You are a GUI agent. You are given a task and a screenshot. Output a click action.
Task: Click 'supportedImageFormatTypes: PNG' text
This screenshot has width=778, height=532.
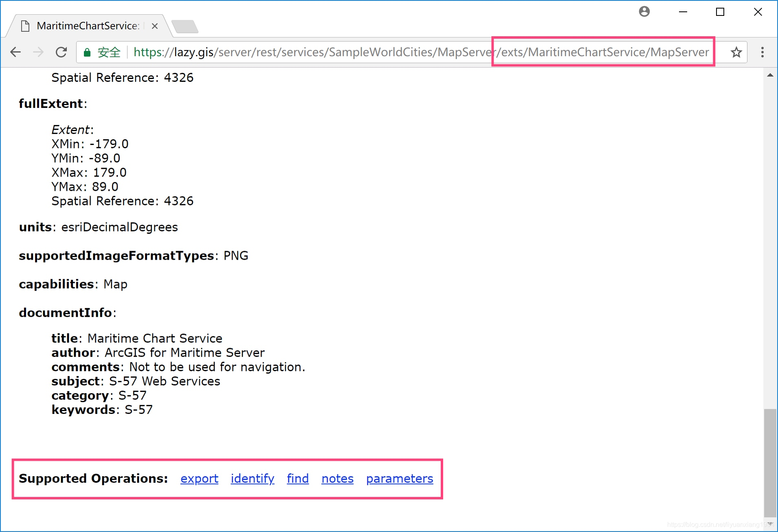(x=134, y=256)
